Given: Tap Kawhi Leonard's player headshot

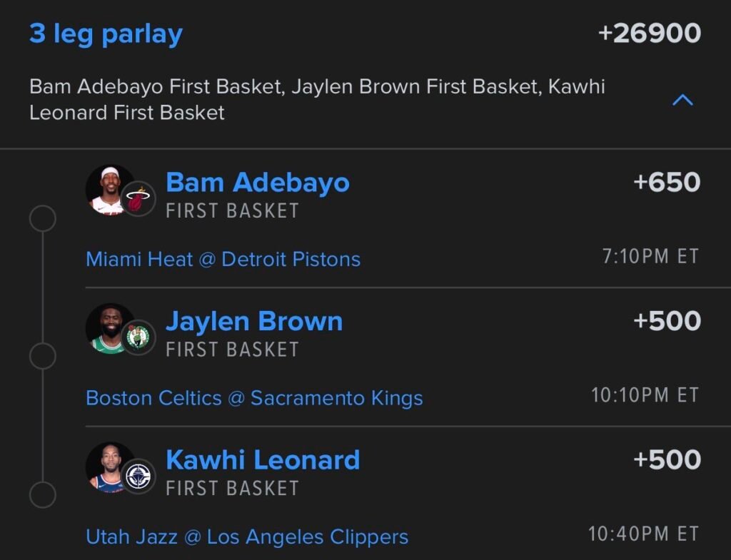Looking at the screenshot, I should tap(108, 467).
